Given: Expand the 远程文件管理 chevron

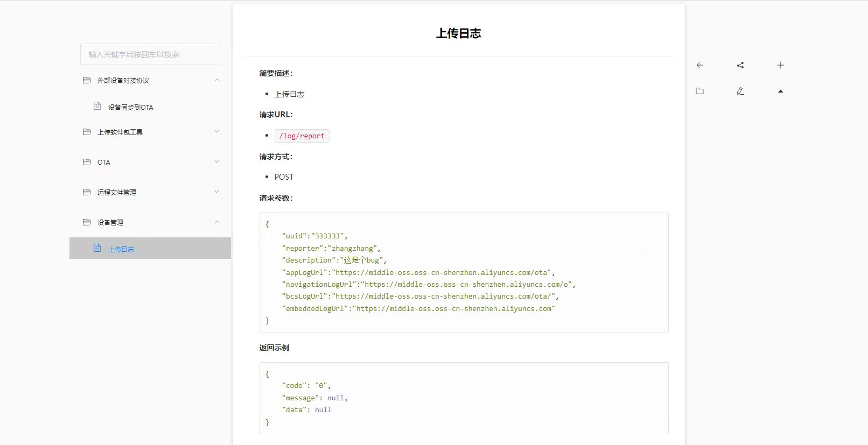Looking at the screenshot, I should (x=217, y=192).
